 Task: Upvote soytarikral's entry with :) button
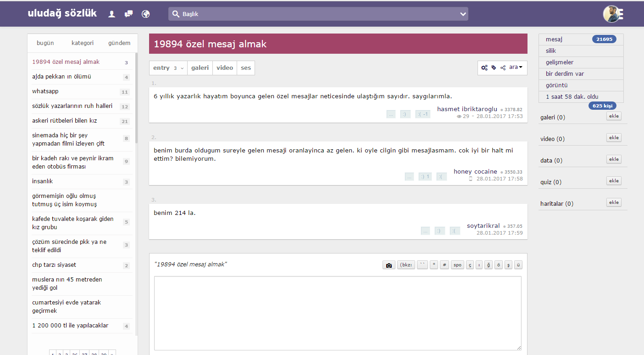(440, 231)
